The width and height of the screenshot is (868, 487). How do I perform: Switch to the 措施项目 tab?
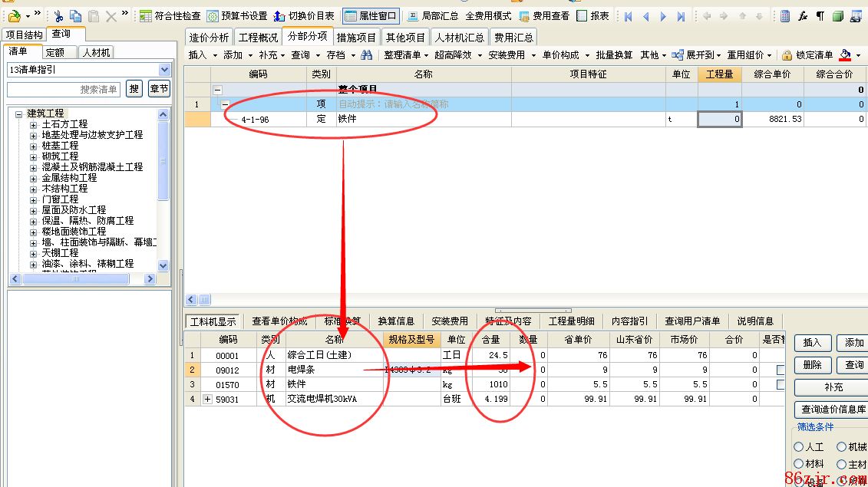tap(357, 37)
